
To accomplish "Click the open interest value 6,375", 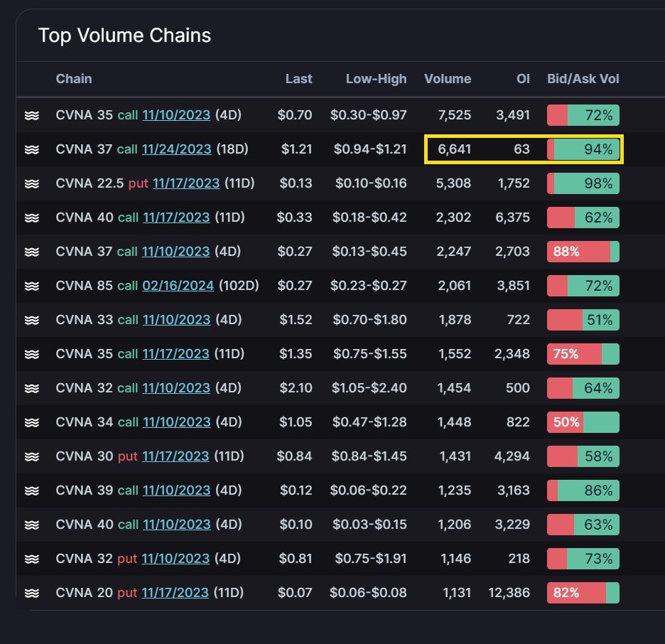I will point(512,218).
